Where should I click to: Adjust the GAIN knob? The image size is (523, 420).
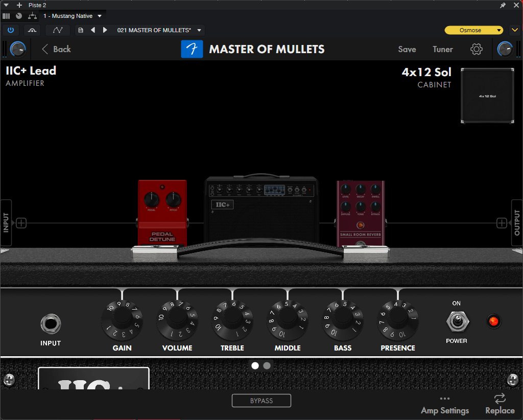(122, 321)
